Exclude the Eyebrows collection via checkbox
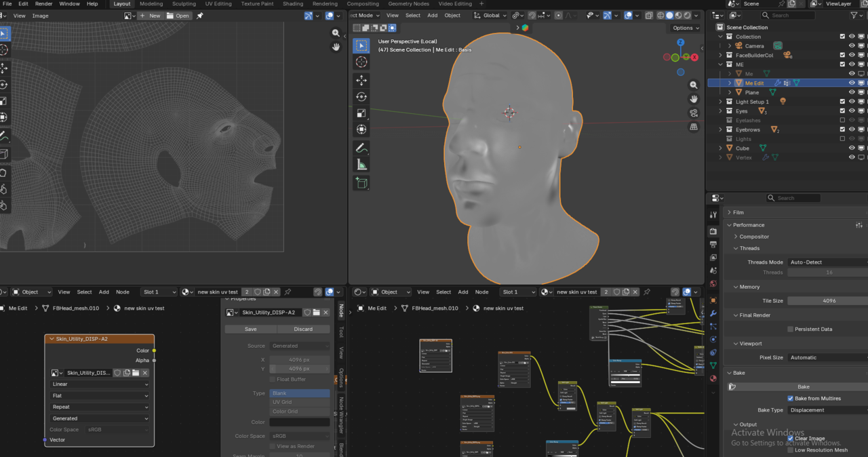The width and height of the screenshot is (868, 457). 843,130
